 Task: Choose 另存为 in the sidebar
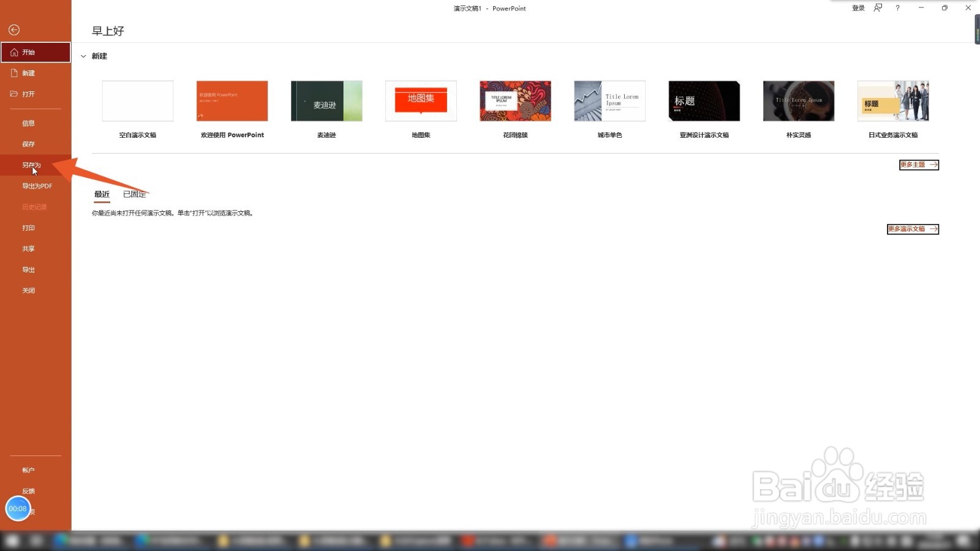(x=36, y=165)
